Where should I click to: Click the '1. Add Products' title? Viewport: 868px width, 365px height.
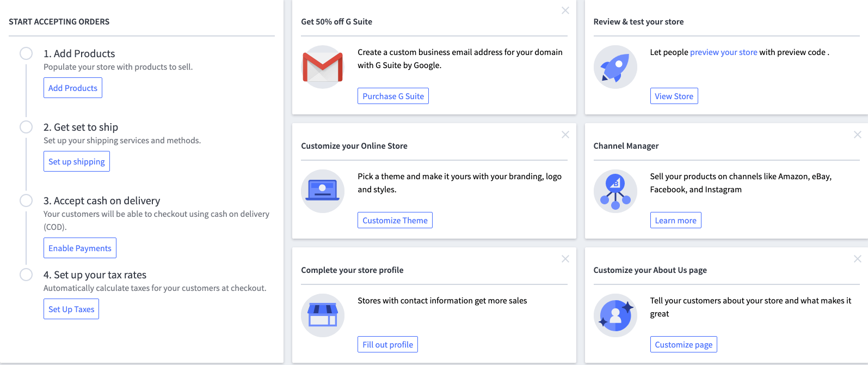pos(79,53)
